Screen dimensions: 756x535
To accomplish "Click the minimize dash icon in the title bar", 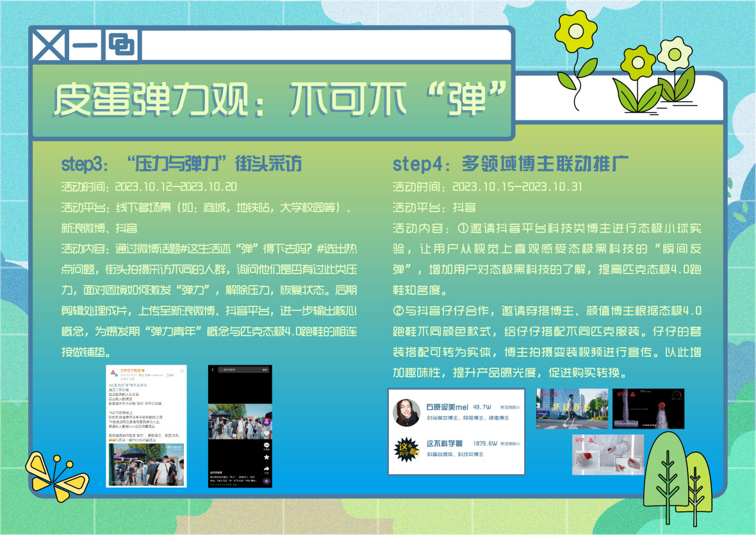I will [x=85, y=45].
